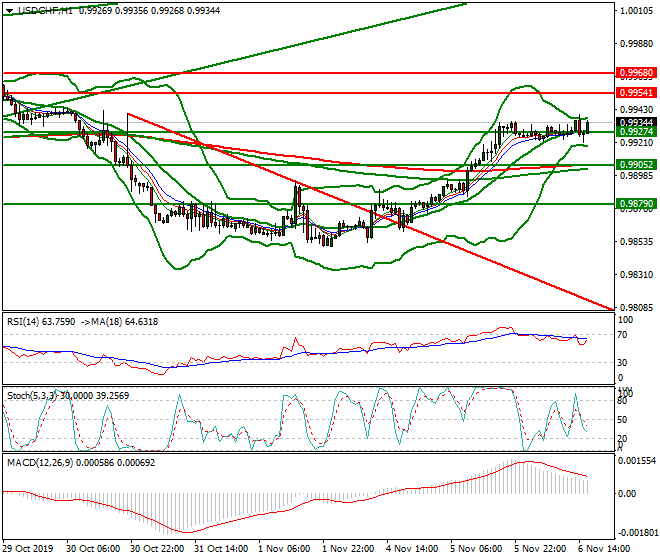Select the green 0.99052 level label
This screenshot has height=560, width=660.
point(636,165)
